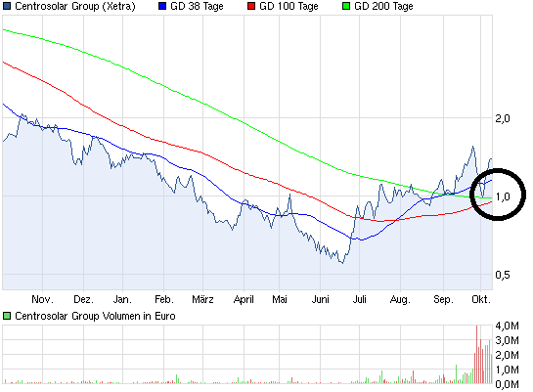
Task: Click the price line's June low point
Action: click(342, 262)
